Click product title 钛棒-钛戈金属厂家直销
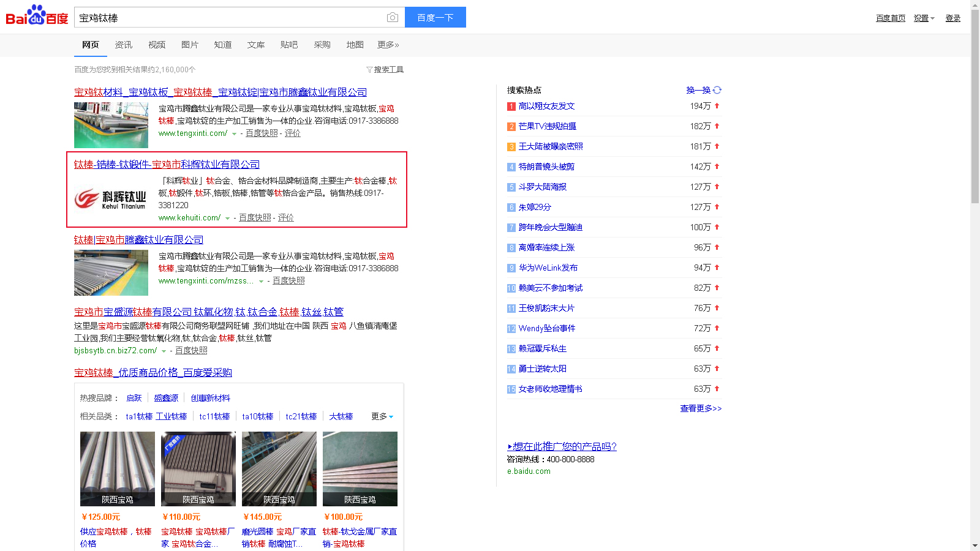The height and width of the screenshot is (551, 980). 360,538
